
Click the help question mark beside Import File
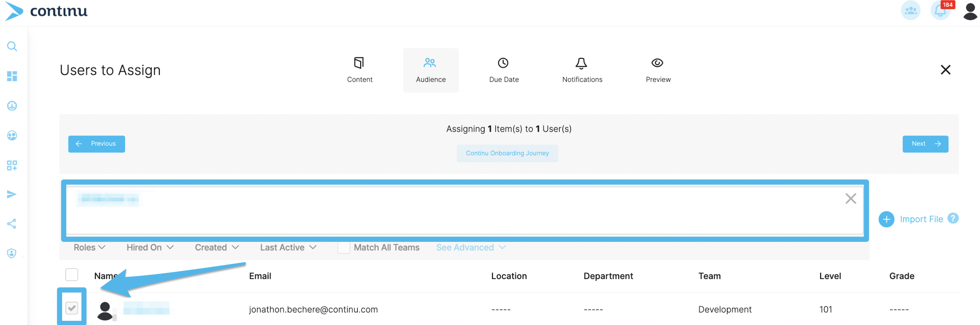[x=953, y=218]
